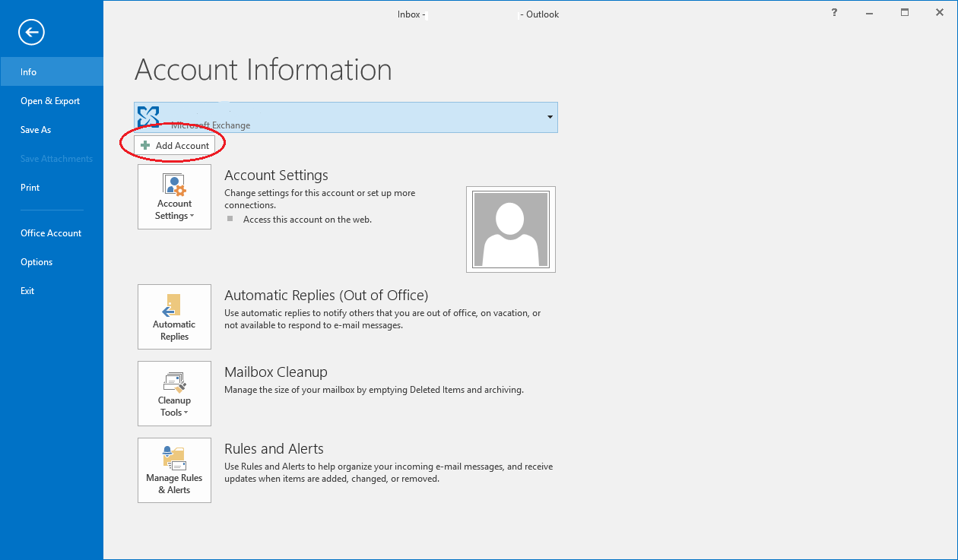The height and width of the screenshot is (560, 958).
Task: Click the Account Settings heading text
Action: 276,175
